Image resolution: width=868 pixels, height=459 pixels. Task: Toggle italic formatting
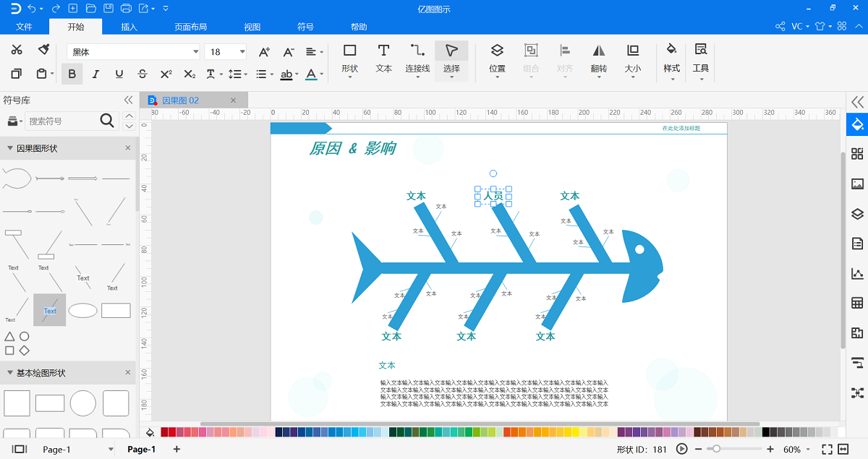pos(94,74)
